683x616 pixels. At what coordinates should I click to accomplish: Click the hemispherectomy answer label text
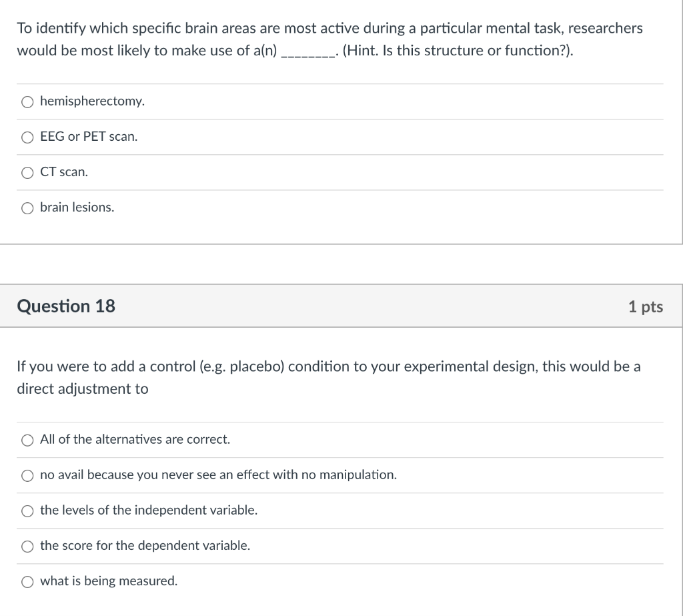tap(92, 101)
